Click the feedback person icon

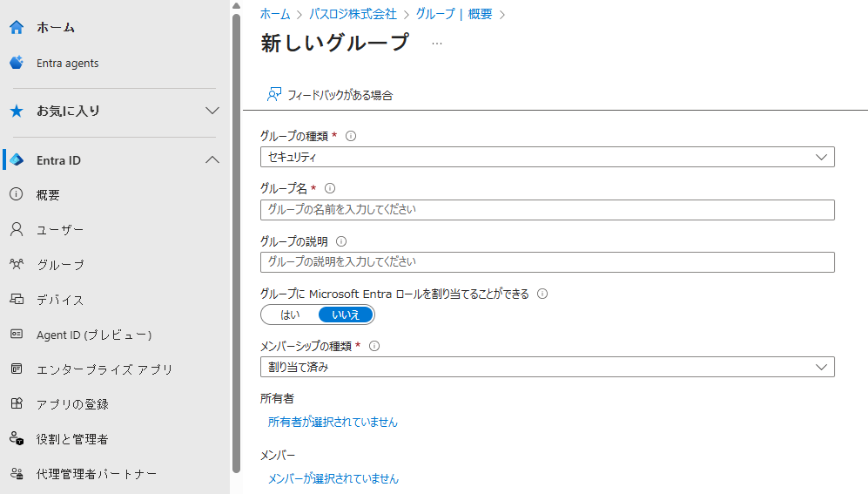coord(274,95)
